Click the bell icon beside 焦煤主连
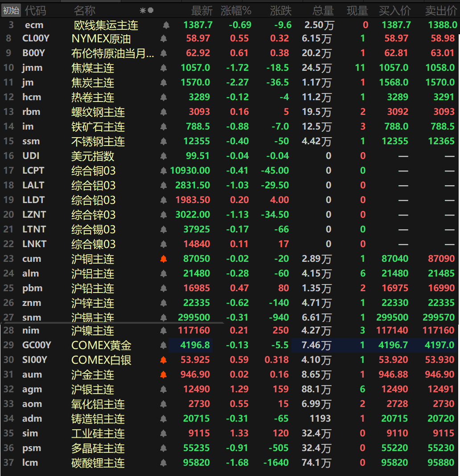The image size is (460, 476). click(164, 68)
